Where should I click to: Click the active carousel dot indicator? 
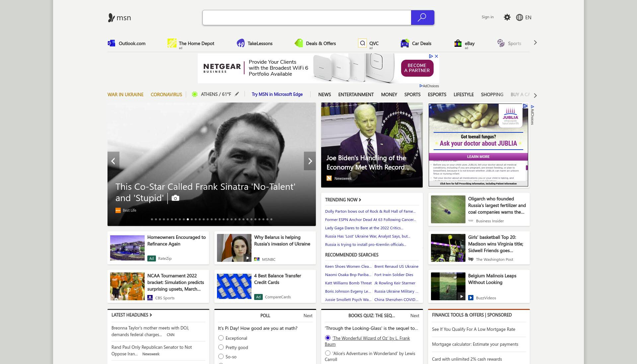pyautogui.click(x=188, y=219)
